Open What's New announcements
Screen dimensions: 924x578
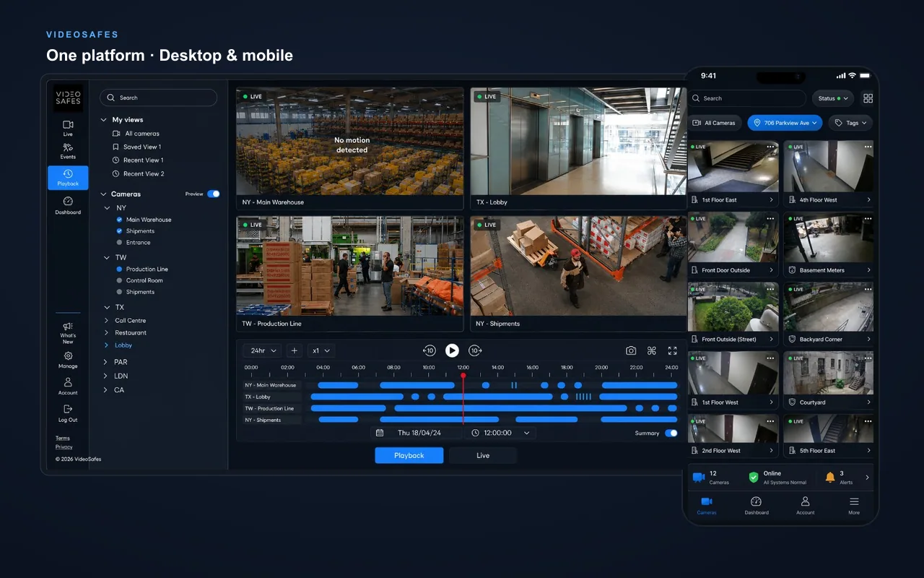pyautogui.click(x=68, y=332)
